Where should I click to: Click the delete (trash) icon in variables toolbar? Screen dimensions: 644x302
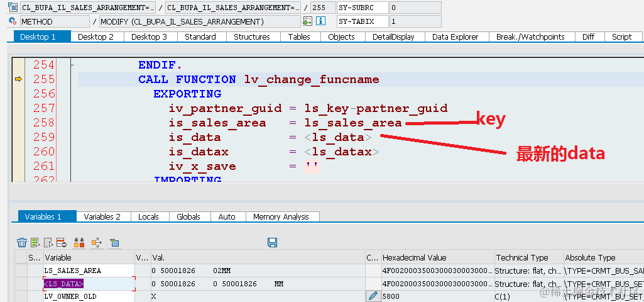[22, 242]
